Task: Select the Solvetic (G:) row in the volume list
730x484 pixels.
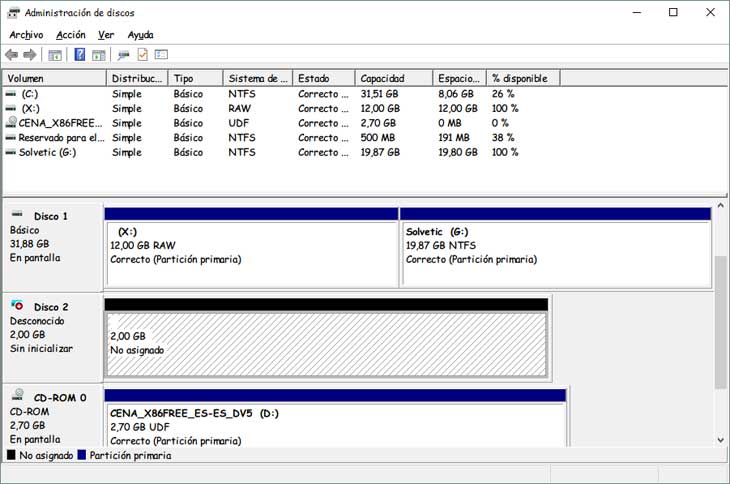Action: pos(46,152)
